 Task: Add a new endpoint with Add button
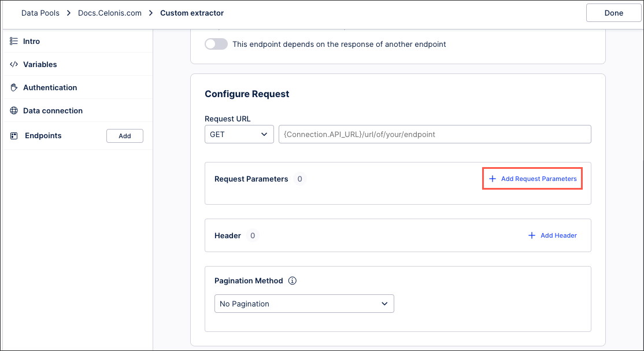[125, 136]
